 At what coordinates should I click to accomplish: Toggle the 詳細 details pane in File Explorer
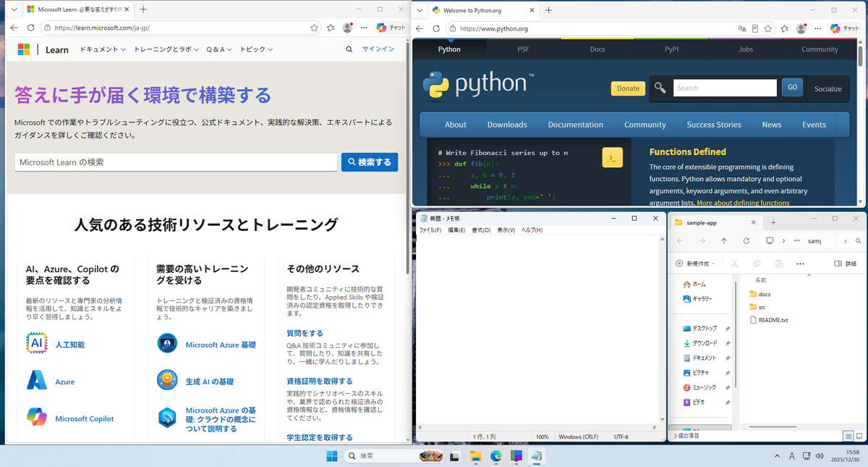click(845, 264)
